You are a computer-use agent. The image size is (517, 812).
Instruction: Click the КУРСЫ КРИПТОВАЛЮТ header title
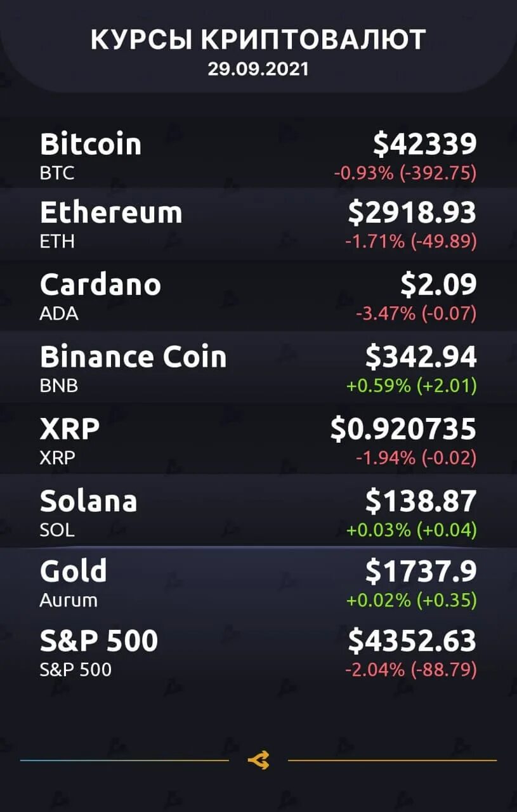tap(258, 41)
